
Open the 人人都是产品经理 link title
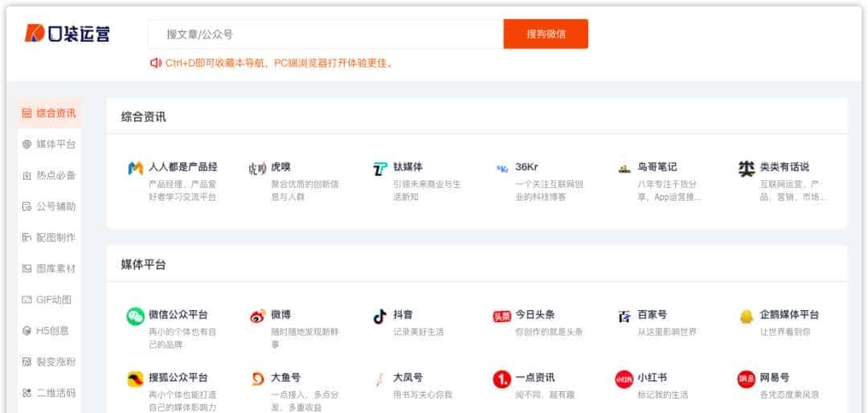183,166
